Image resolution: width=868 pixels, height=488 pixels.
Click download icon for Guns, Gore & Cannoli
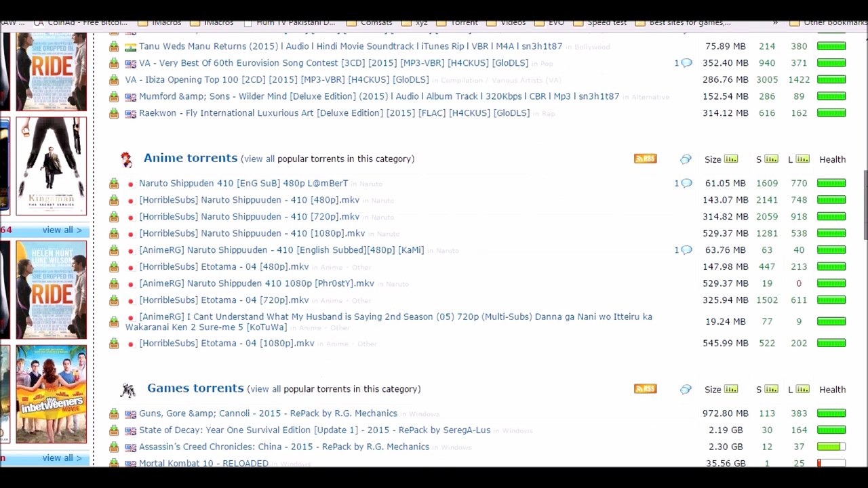[114, 413]
